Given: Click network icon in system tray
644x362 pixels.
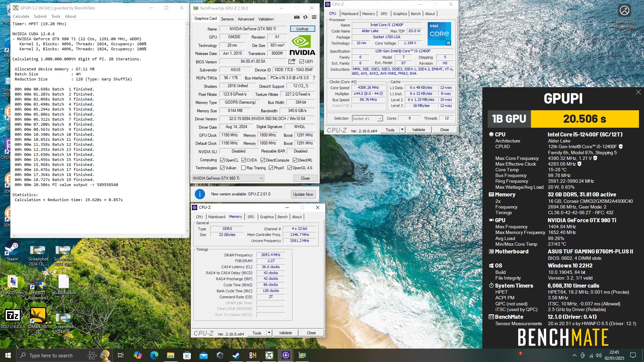Looking at the screenshot, I should point(591,355).
